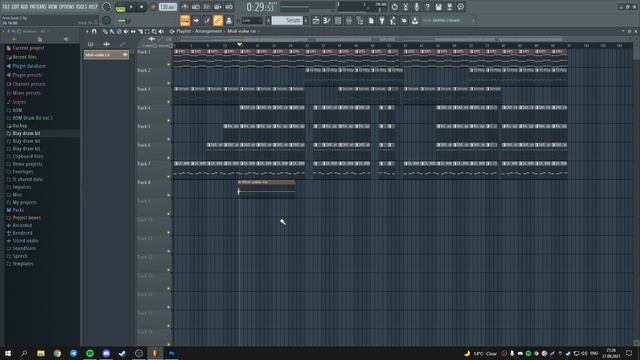Select the Paint brush tool in playlist toolbar
The height and width of the screenshot is (360, 640).
(x=112, y=31)
